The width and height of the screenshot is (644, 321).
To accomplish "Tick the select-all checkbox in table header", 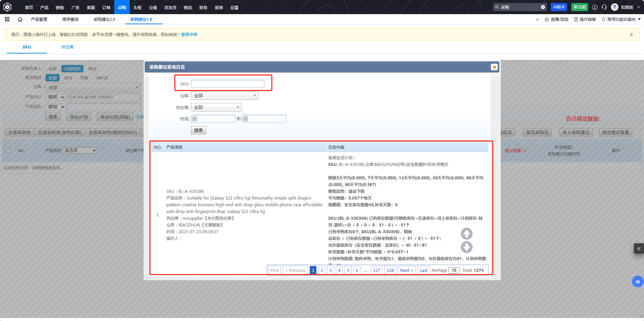I will pyautogui.click(x=8, y=151).
